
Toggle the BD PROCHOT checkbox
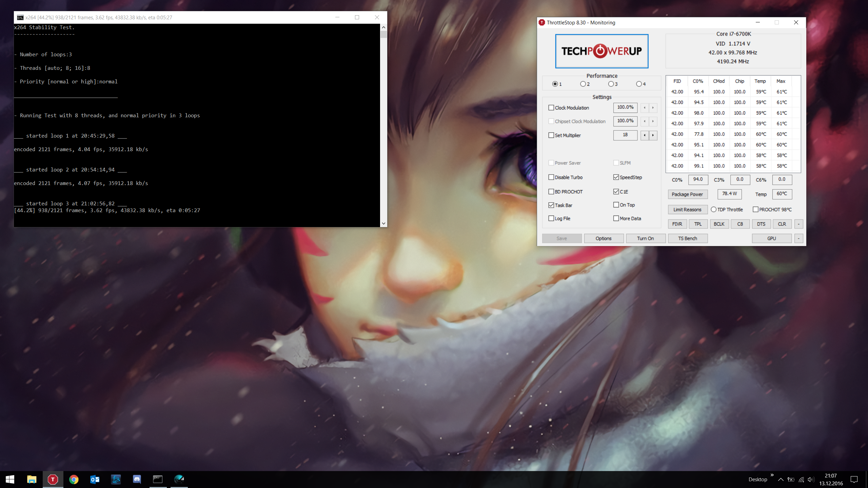click(551, 191)
